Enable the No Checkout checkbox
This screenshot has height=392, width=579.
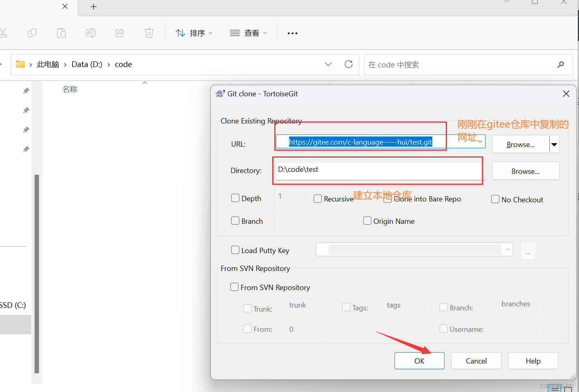coord(495,199)
